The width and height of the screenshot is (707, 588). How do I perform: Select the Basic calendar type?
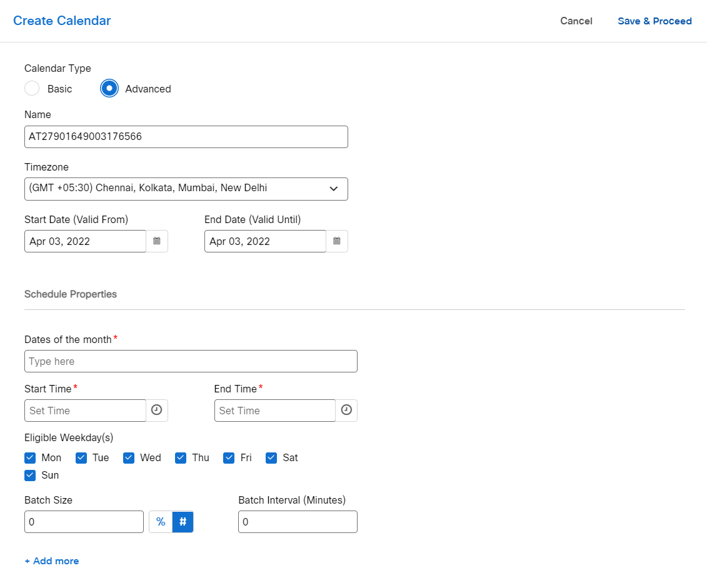click(x=32, y=89)
